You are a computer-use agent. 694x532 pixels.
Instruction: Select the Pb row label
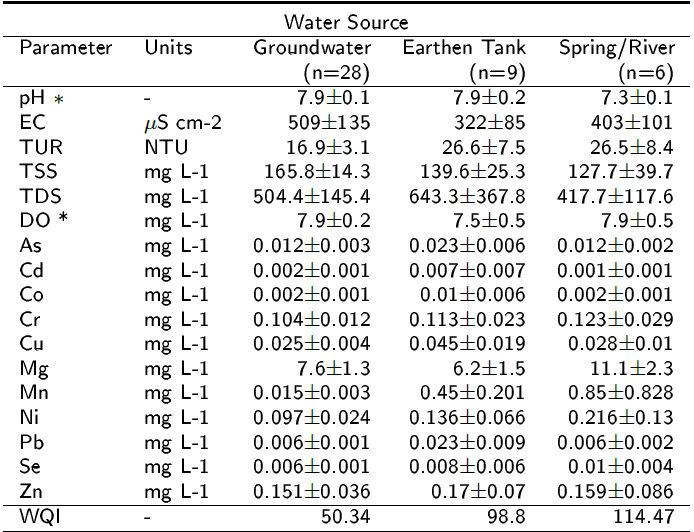pyautogui.click(x=33, y=442)
